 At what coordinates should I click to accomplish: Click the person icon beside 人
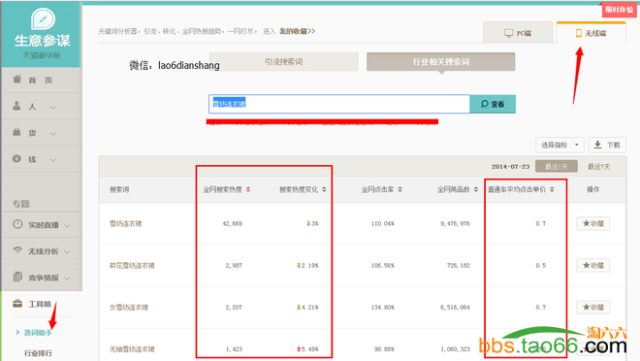[17, 106]
